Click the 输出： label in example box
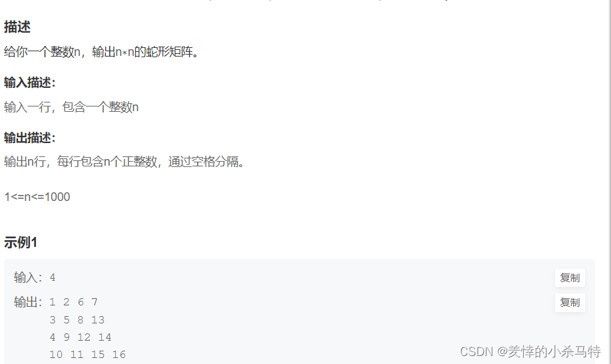Screen dimensions: 611x364 [28, 302]
